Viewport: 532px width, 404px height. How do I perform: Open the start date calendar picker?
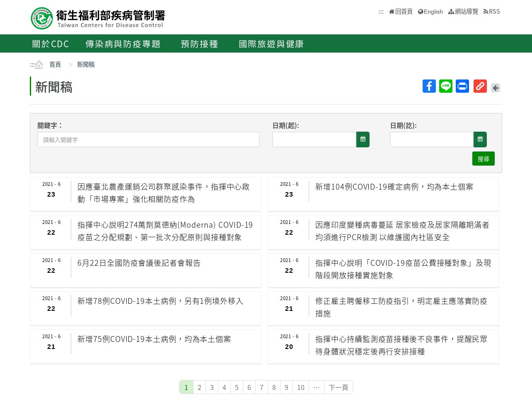click(x=363, y=139)
